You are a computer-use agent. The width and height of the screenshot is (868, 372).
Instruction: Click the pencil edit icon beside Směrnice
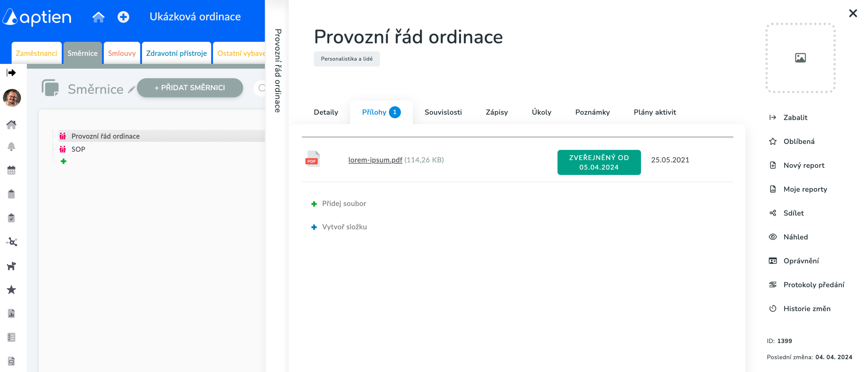click(x=131, y=89)
